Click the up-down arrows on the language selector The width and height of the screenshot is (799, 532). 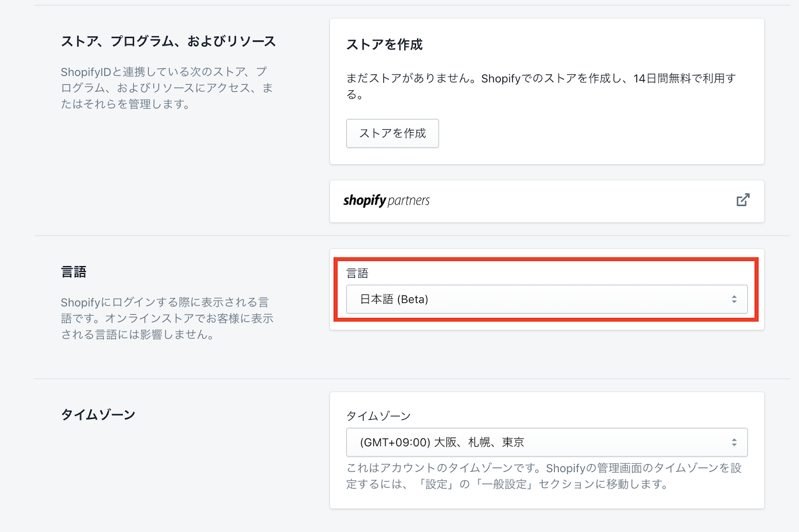734,299
